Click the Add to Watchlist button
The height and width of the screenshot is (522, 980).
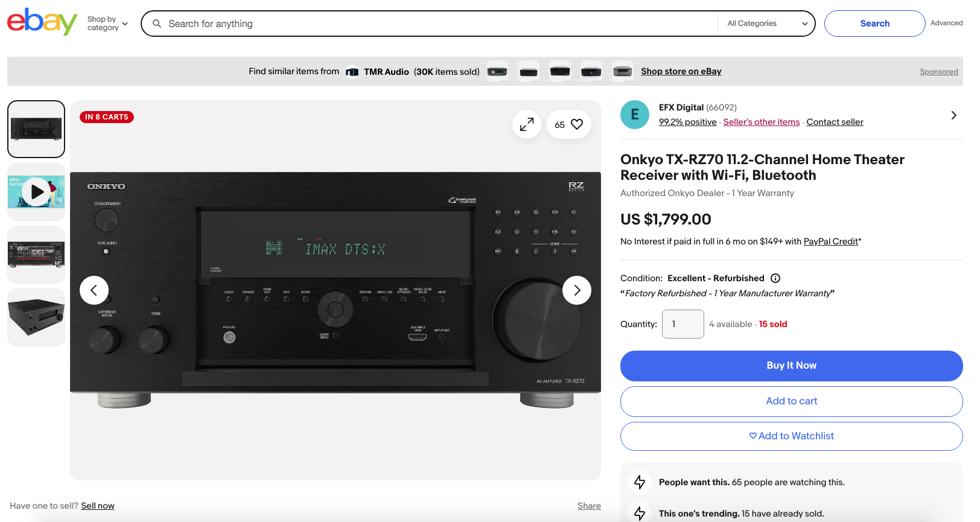[792, 436]
